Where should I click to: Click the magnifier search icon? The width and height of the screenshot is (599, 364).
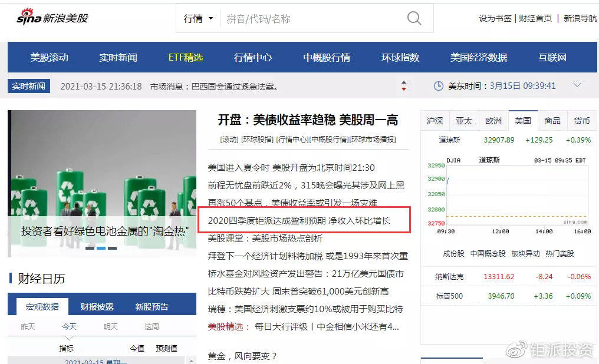point(414,18)
